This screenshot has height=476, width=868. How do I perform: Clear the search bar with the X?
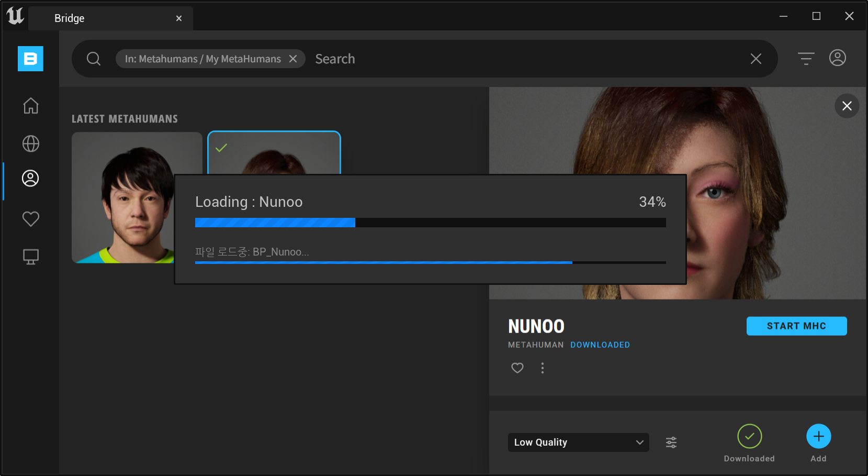click(x=756, y=59)
